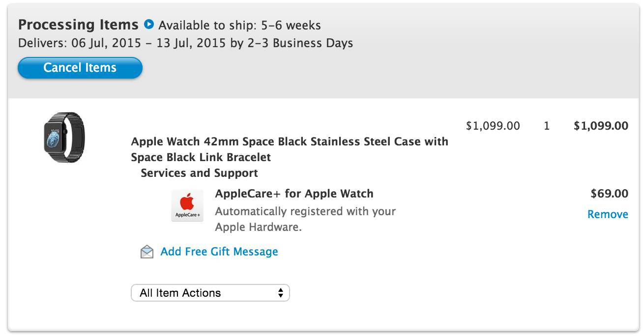Viewport: 644px width, 336px height.
Task: Click the $69.00 AppleCare+ price
Action: (x=609, y=194)
